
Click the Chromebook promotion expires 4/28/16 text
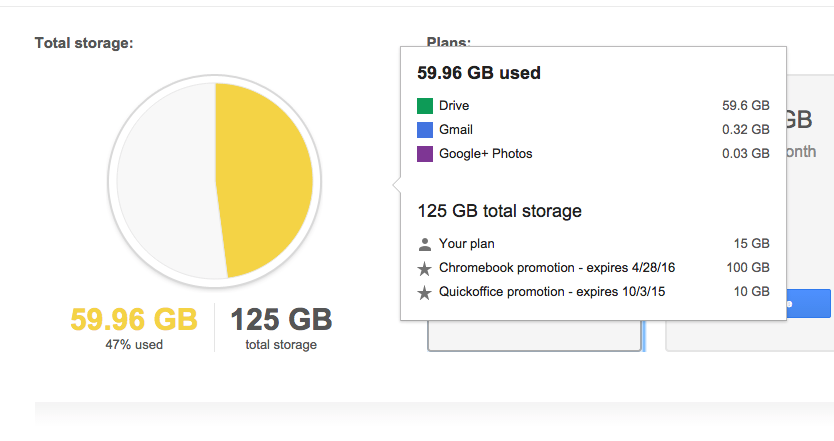point(557,268)
